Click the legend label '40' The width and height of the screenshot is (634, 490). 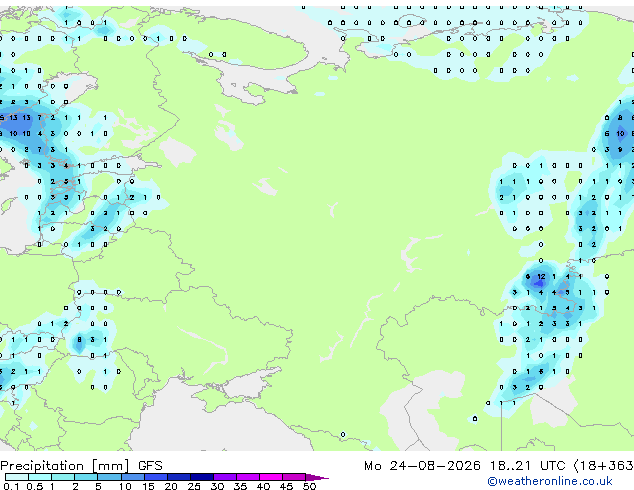[x=263, y=486]
